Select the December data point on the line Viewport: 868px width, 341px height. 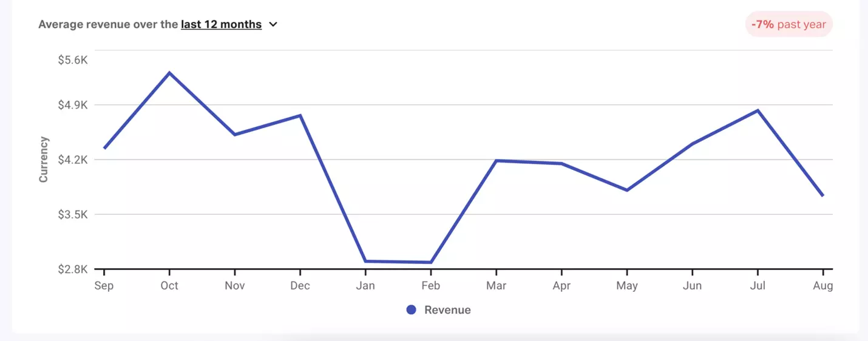point(300,115)
